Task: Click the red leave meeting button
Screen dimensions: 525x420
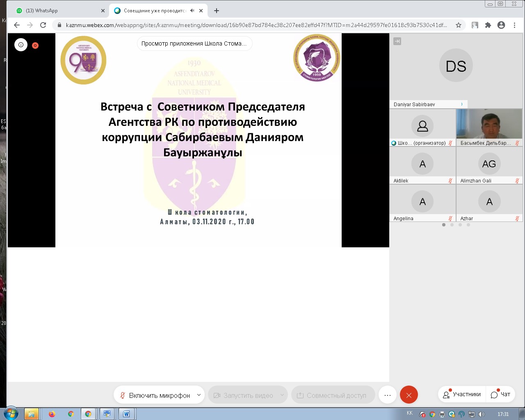Action: [x=409, y=395]
